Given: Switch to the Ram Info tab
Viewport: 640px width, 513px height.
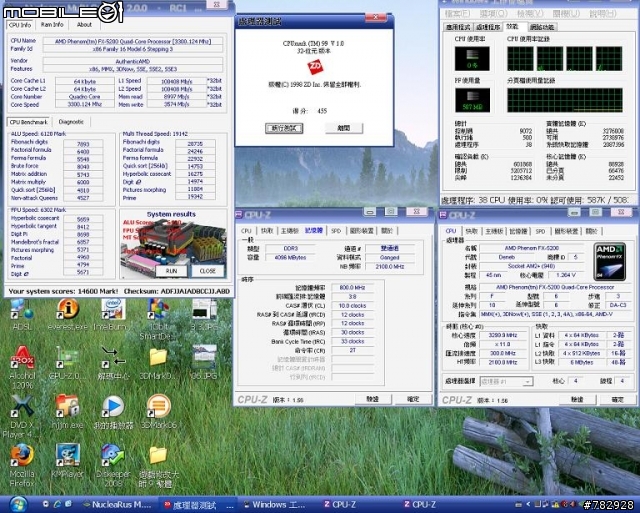Looking at the screenshot, I should pos(52,24).
